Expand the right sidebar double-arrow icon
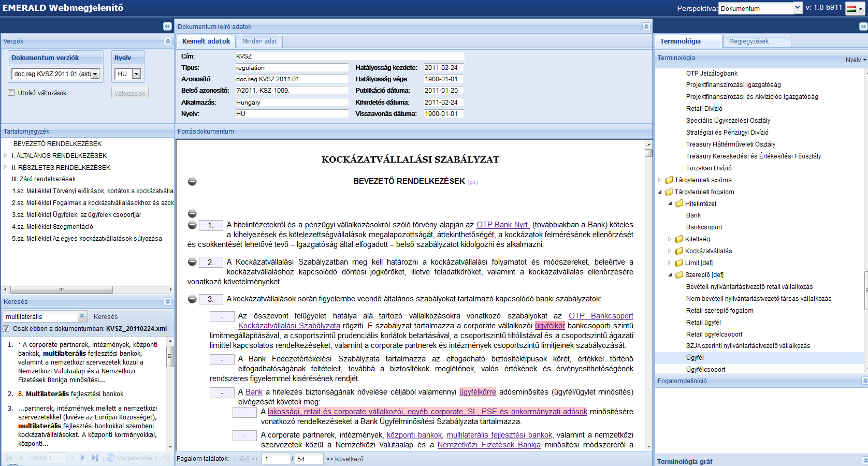The image size is (868, 466). tap(863, 26)
